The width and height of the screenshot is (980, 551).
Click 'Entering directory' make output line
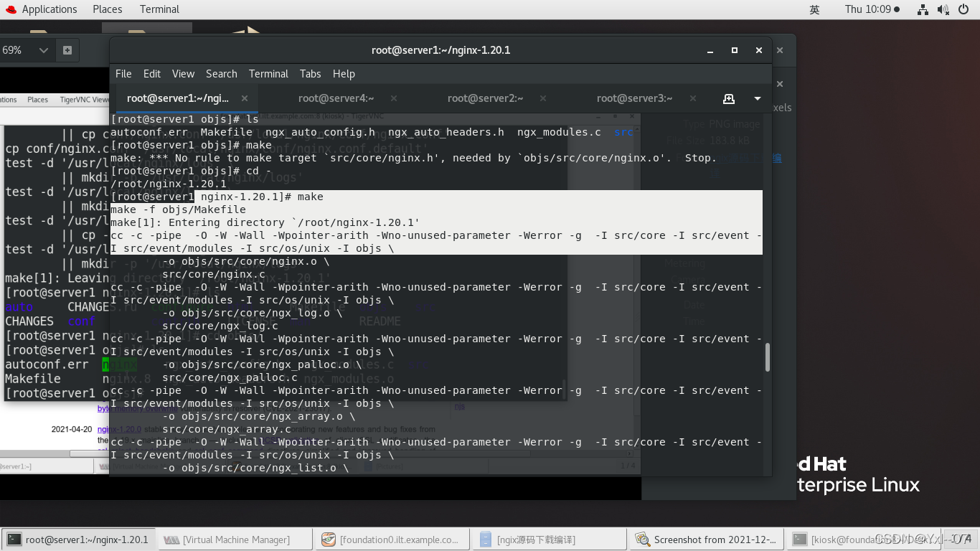click(265, 222)
